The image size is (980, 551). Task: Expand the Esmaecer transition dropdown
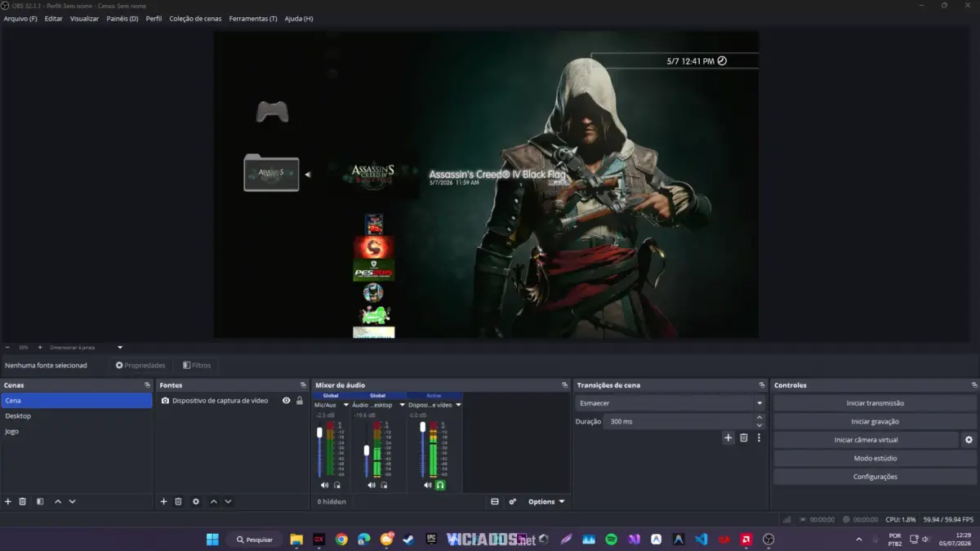759,403
